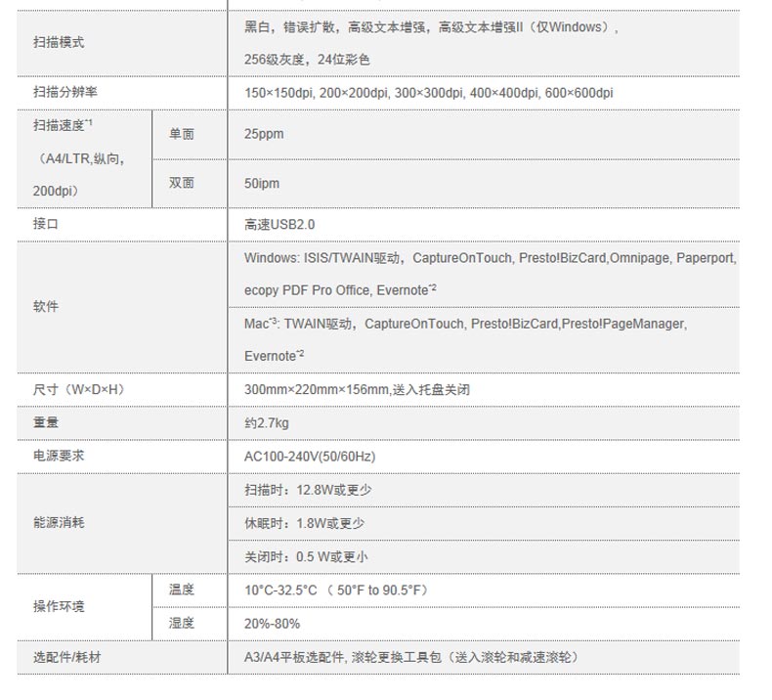Screen dimensions: 772x700
Task: Click the 扫描分辨率 label cell
Action: point(64,93)
